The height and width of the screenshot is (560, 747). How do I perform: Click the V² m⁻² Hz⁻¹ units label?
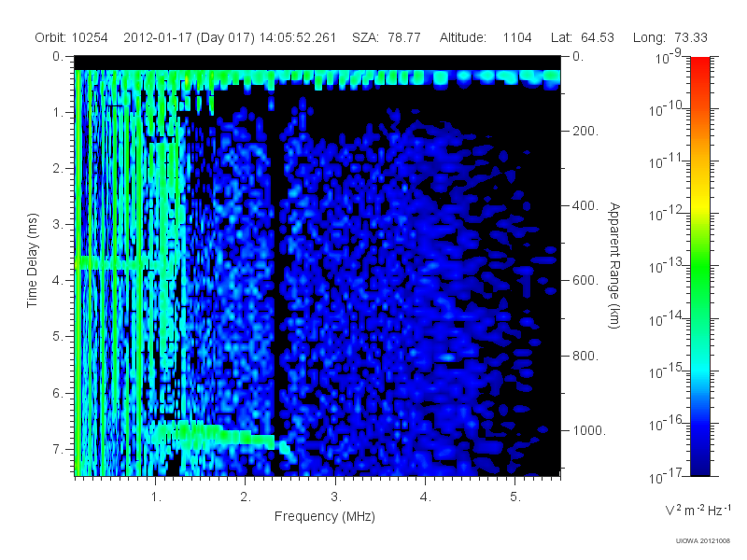[698, 510]
